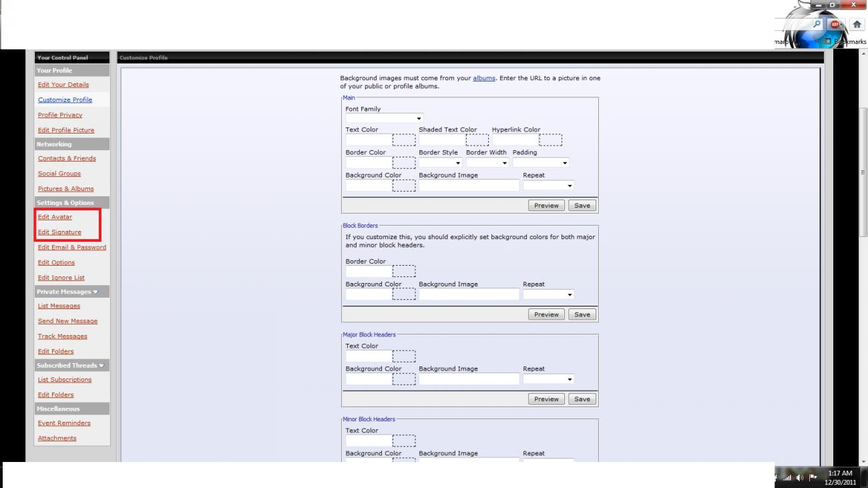
Task: Open the Background Color picker in Main section
Action: click(404, 185)
